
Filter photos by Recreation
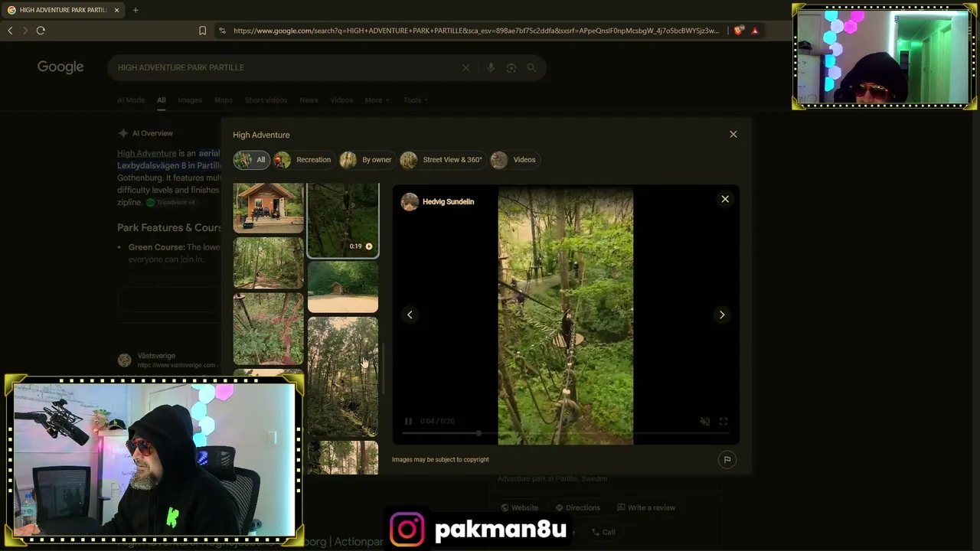click(x=303, y=160)
